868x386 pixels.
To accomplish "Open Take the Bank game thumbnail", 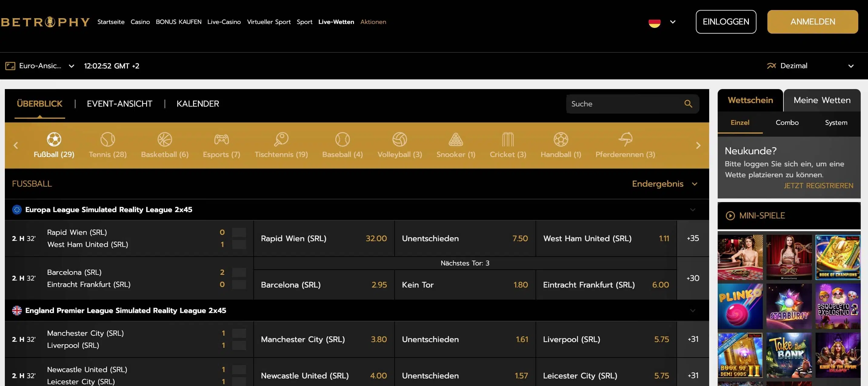I will (789, 355).
